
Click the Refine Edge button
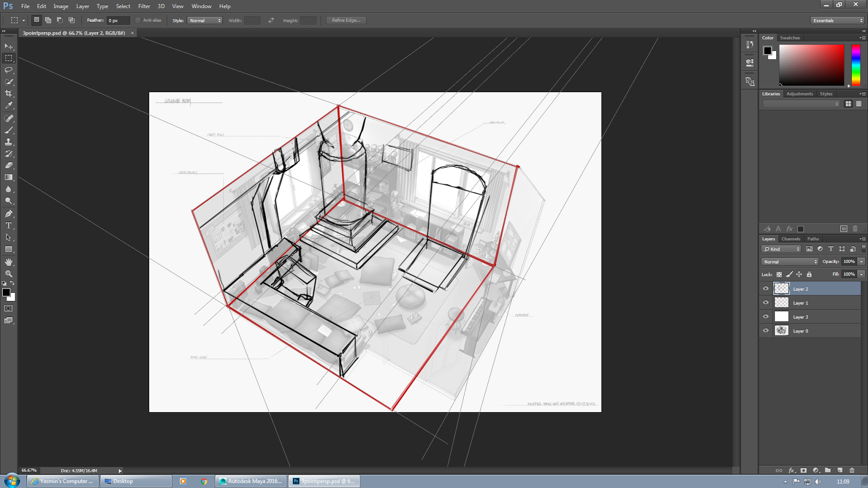pos(346,20)
